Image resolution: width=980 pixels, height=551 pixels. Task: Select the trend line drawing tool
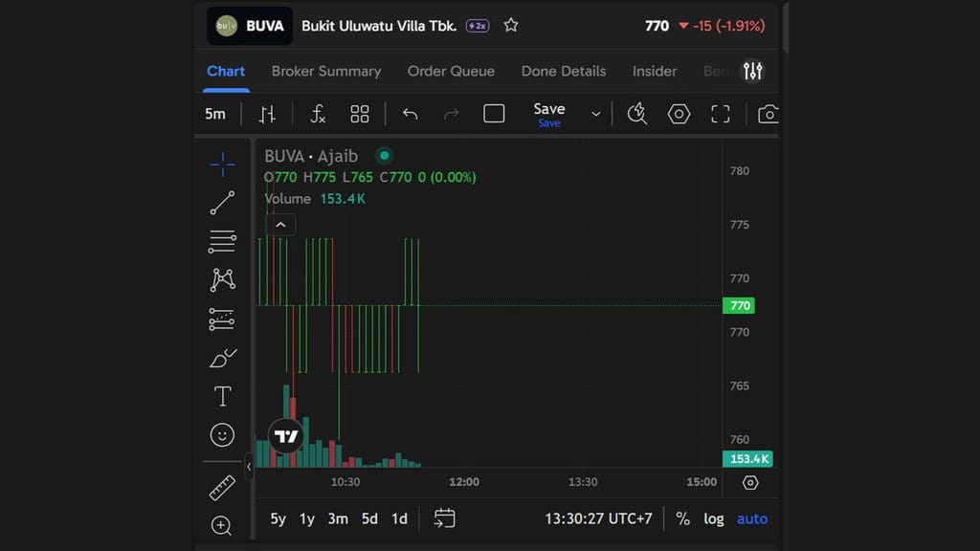222,203
